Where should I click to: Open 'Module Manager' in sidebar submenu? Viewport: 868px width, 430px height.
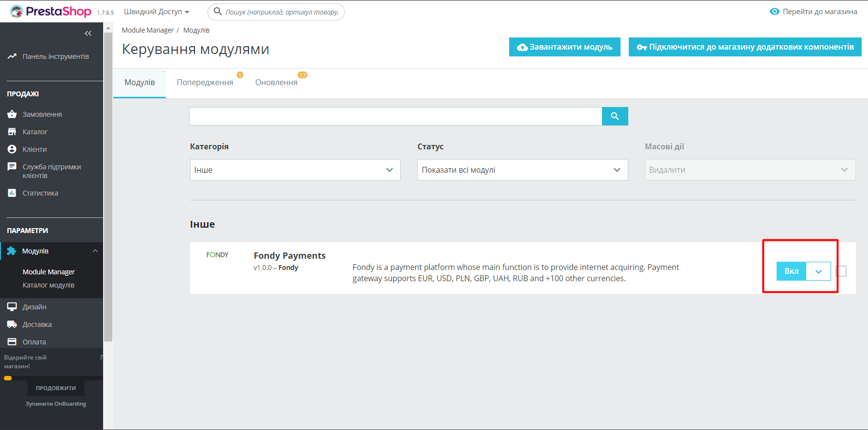(x=49, y=272)
